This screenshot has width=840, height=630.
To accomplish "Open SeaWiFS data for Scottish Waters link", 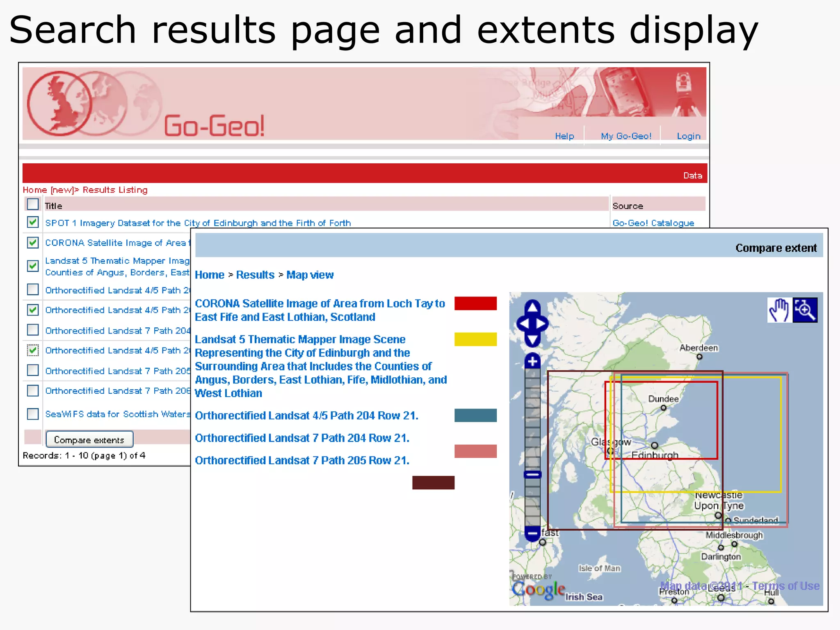I will [x=118, y=414].
